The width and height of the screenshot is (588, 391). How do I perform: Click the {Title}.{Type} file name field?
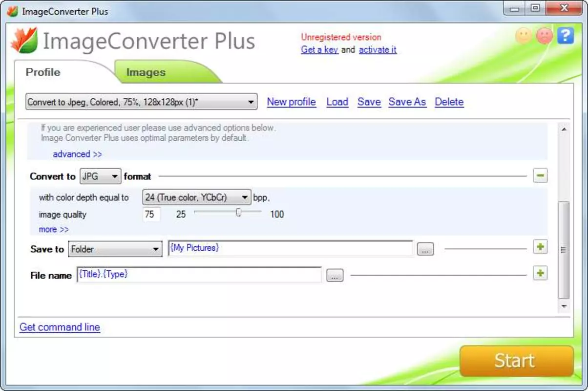[x=199, y=275]
